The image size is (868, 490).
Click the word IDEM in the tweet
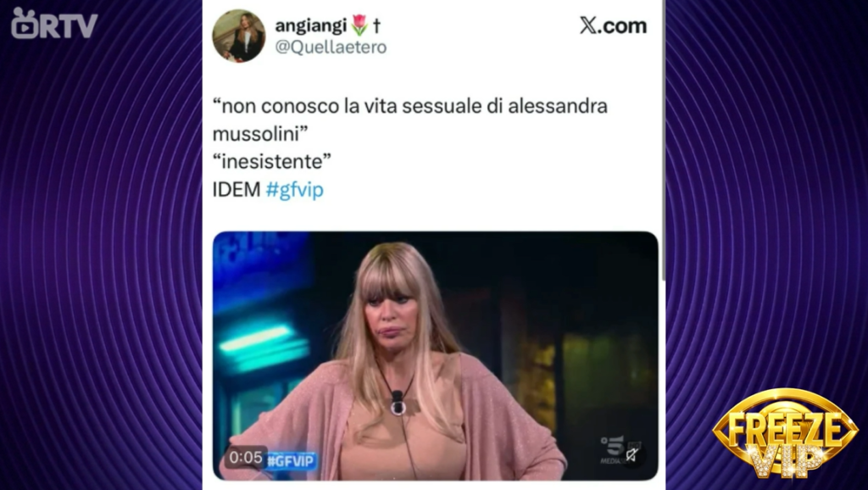pos(236,189)
